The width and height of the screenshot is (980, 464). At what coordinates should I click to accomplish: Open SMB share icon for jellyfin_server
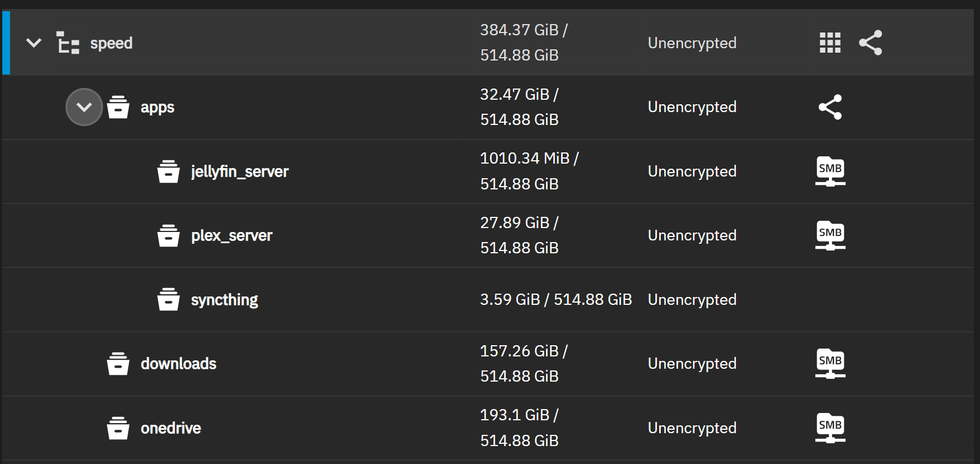tap(830, 171)
